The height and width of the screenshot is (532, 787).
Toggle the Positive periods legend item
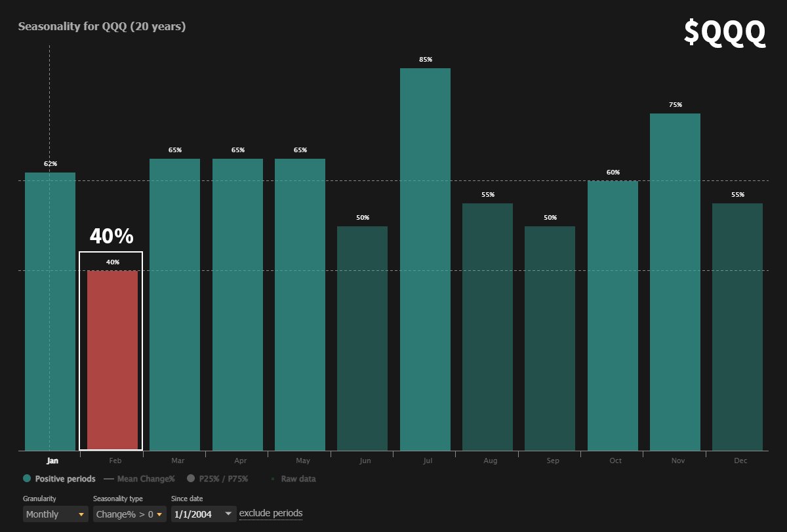click(x=59, y=479)
